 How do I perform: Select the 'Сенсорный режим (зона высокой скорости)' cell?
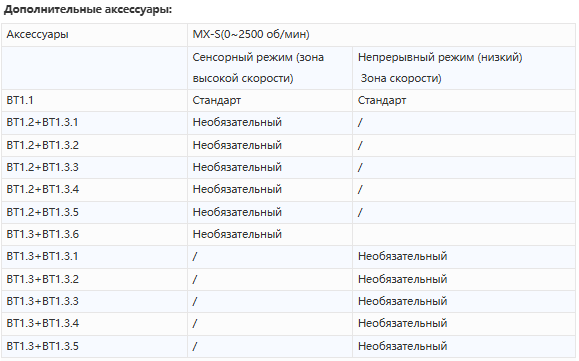(270, 68)
